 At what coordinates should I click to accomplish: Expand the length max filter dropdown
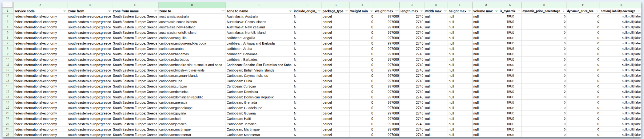[x=422, y=11]
